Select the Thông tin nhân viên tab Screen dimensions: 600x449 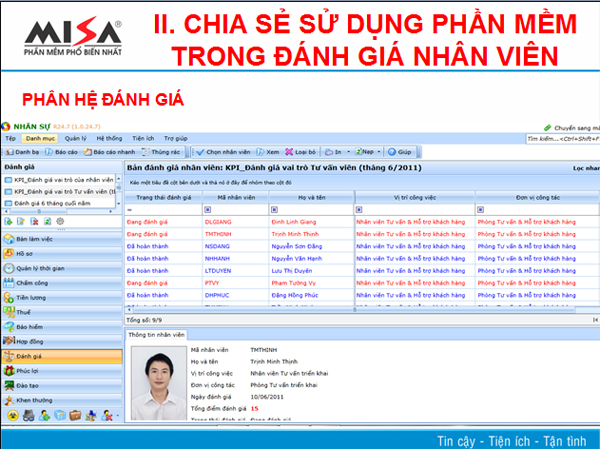click(157, 335)
